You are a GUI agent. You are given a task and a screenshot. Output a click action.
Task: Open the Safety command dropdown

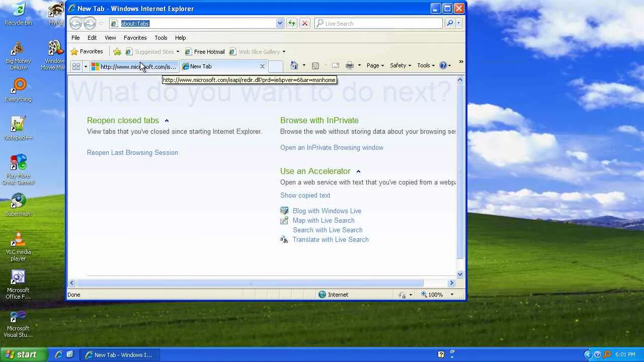click(x=400, y=65)
